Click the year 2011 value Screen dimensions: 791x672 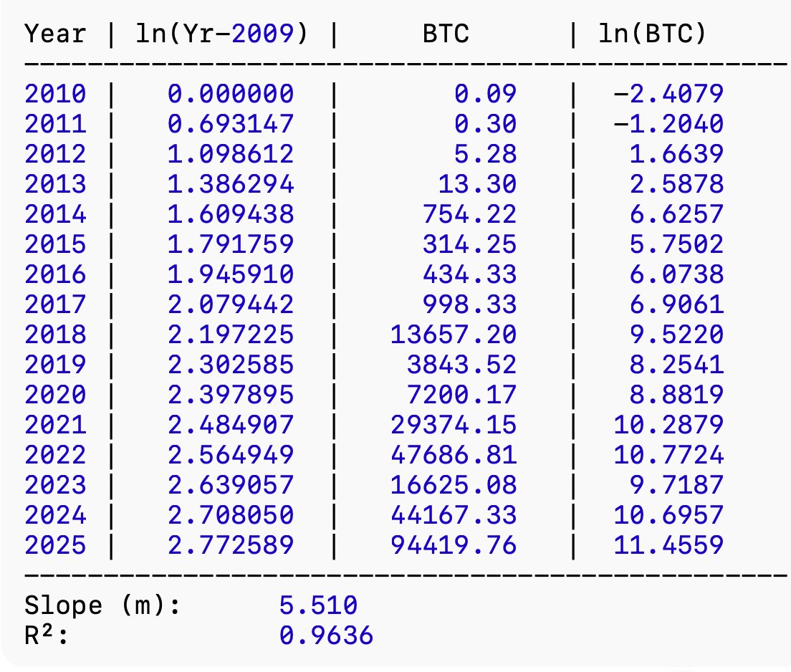pyautogui.click(x=55, y=124)
